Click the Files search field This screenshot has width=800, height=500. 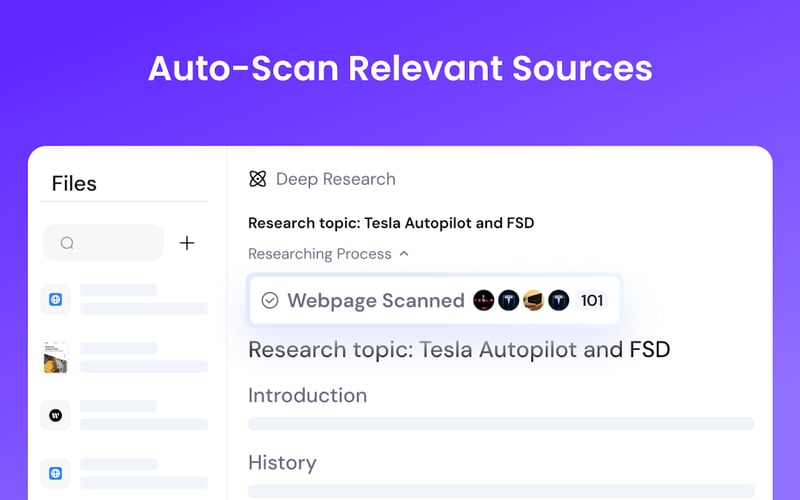coord(104,243)
